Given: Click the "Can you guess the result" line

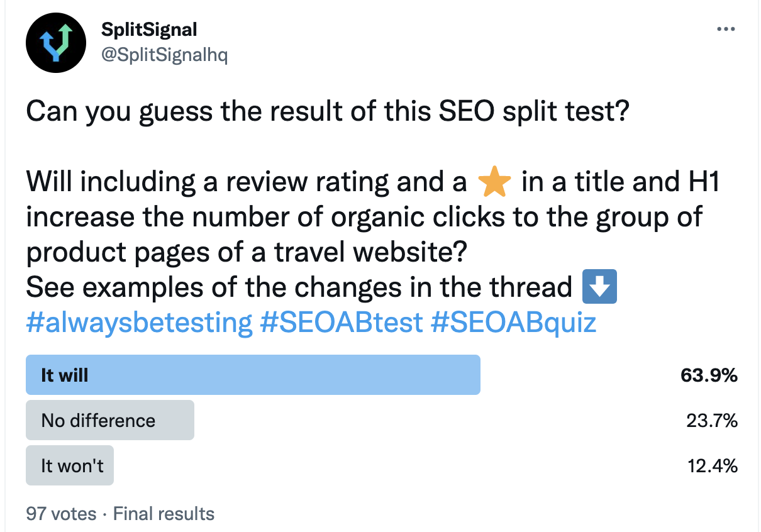Looking at the screenshot, I should 327,113.
